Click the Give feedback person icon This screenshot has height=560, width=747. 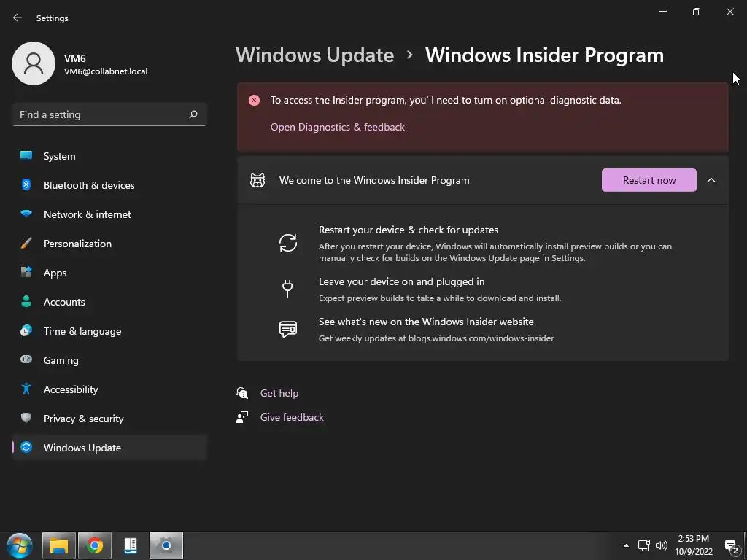tap(242, 417)
